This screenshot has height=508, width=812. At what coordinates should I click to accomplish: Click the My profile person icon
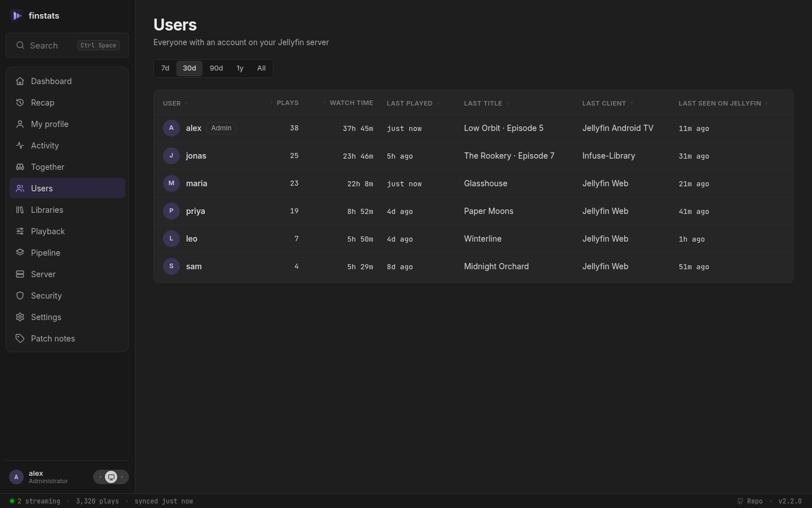pyautogui.click(x=20, y=124)
